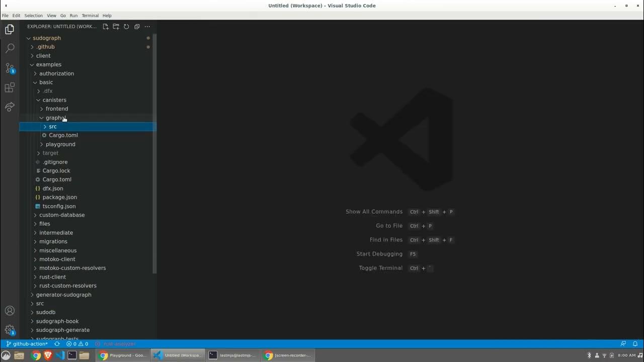The height and width of the screenshot is (362, 644).
Task: Open the Terminal menu
Action: 90,16
